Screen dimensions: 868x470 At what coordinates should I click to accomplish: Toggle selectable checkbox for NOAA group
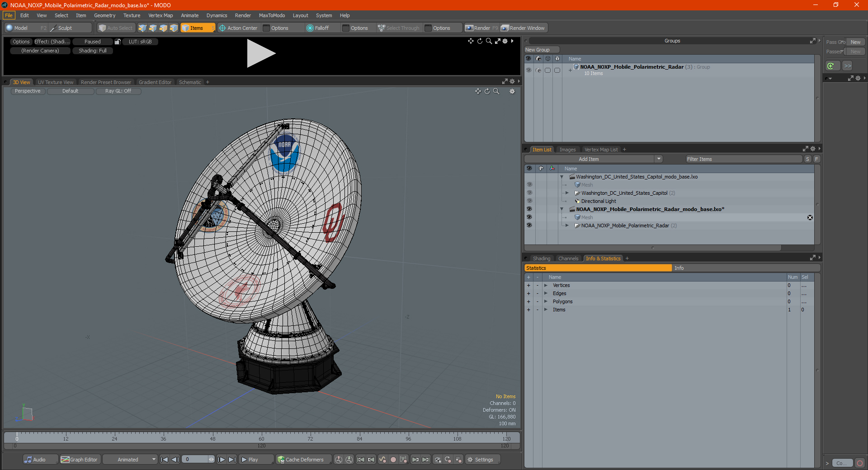click(x=548, y=70)
